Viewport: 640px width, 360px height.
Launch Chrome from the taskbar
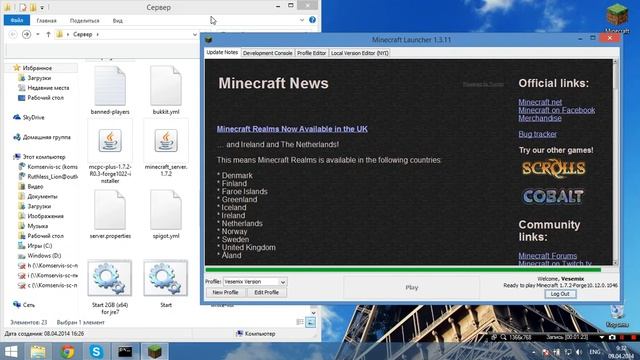tap(67, 352)
